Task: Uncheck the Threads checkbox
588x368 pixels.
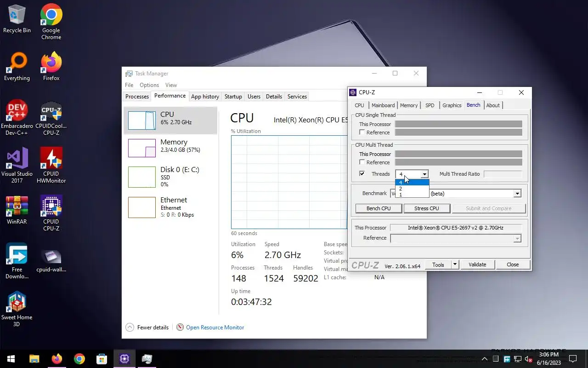Action: tap(362, 174)
